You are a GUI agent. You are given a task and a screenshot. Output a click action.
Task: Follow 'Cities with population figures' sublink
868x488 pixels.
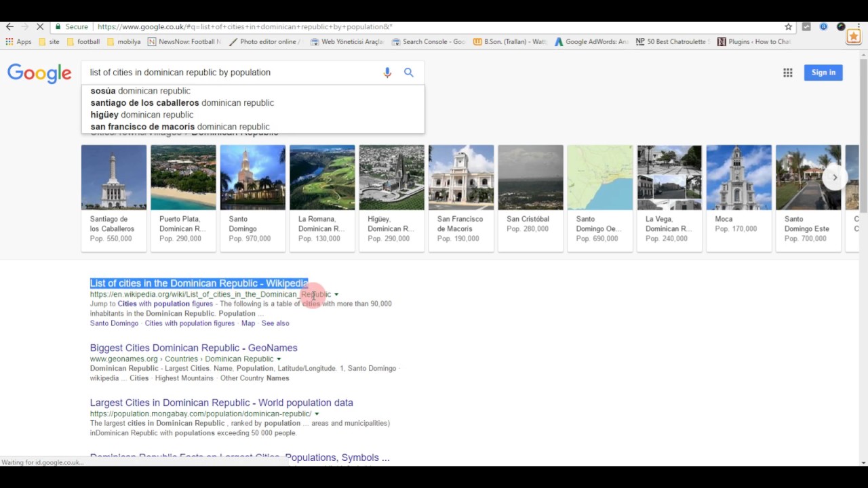(x=190, y=323)
